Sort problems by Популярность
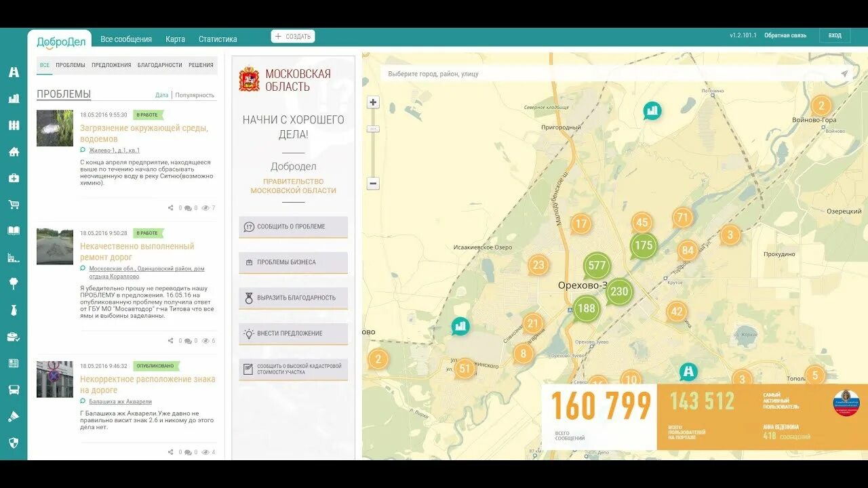Screen dimensions: 868x488 (x=195, y=95)
